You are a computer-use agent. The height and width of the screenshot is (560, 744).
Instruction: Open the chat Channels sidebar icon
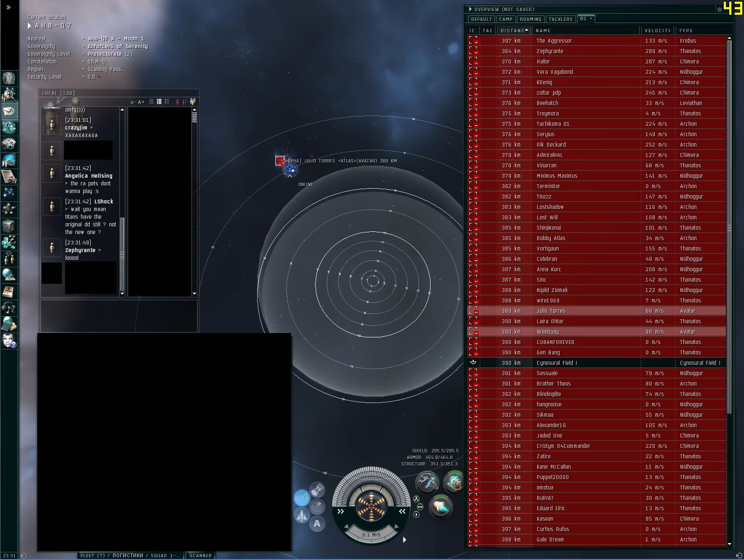[x=9, y=259]
